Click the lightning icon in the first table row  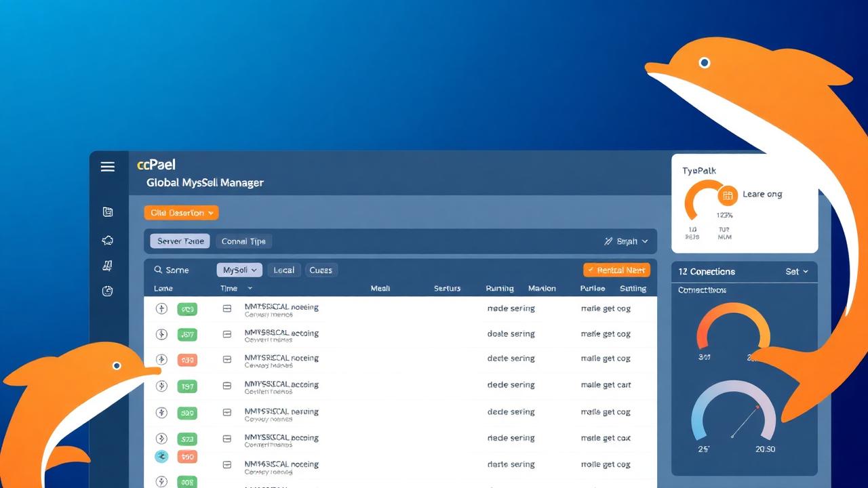pyautogui.click(x=161, y=308)
